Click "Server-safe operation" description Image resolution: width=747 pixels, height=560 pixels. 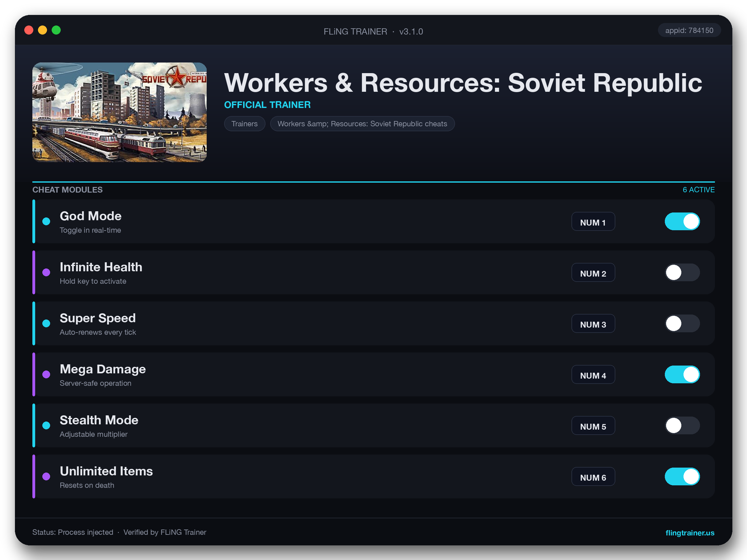coord(96,383)
